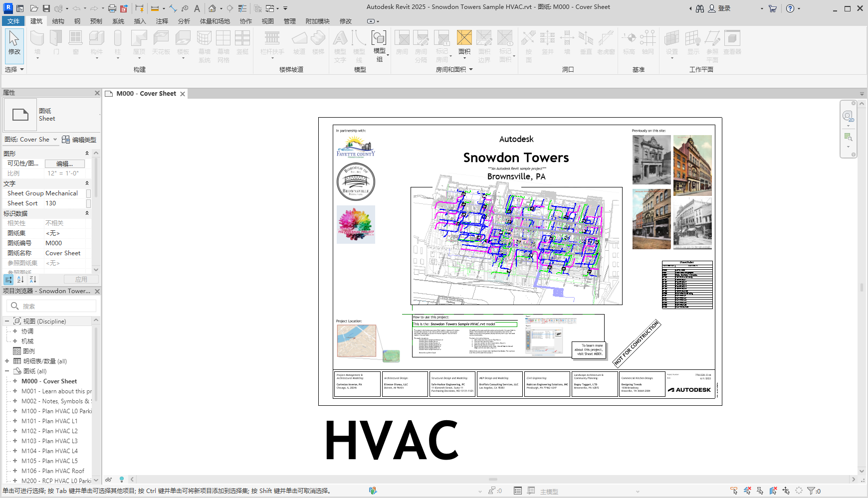Image resolution: width=868 pixels, height=498 pixels.
Task: Click the 编辑类型 button
Action: coord(79,140)
